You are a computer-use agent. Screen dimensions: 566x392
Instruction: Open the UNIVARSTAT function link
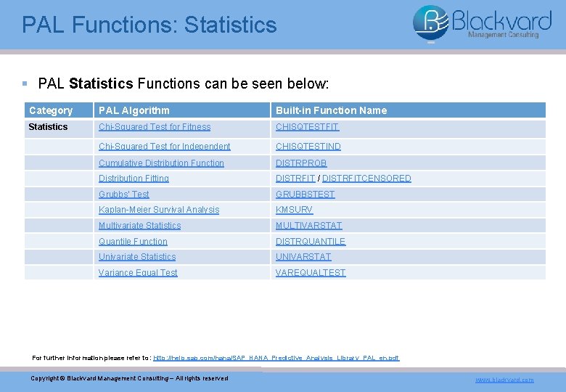click(x=303, y=257)
